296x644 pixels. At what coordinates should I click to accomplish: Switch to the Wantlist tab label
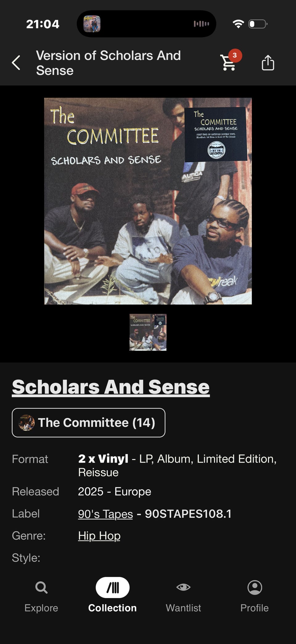[183, 608]
